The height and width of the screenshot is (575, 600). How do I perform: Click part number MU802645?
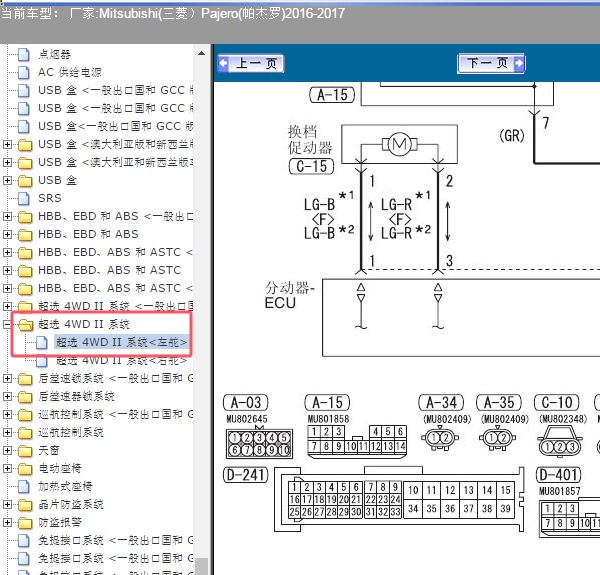pos(247,419)
